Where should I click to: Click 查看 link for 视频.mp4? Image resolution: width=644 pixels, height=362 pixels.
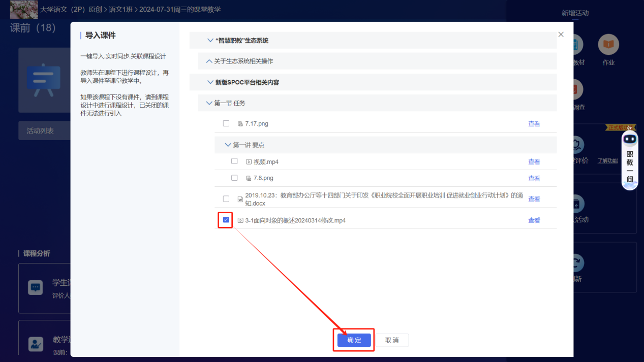pos(534,162)
